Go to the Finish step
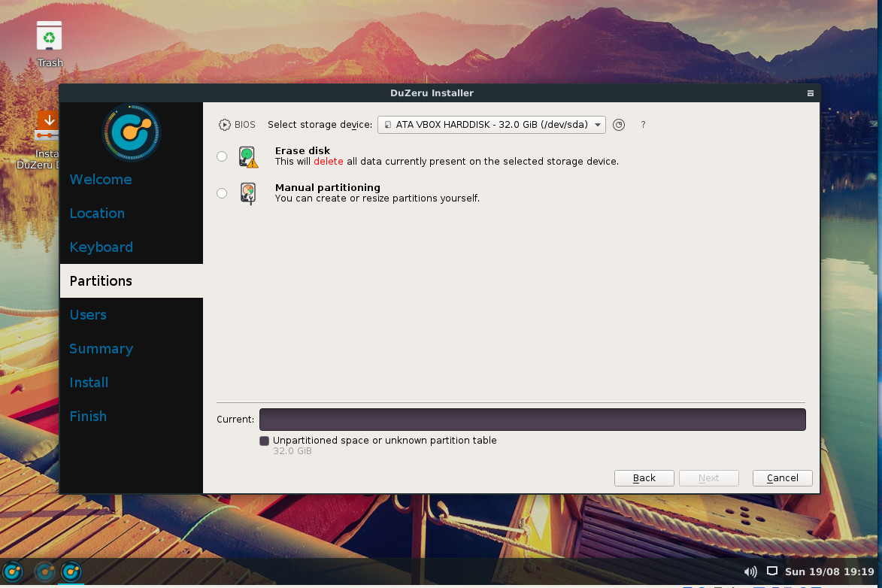Image resolution: width=882 pixels, height=588 pixels. [x=88, y=416]
